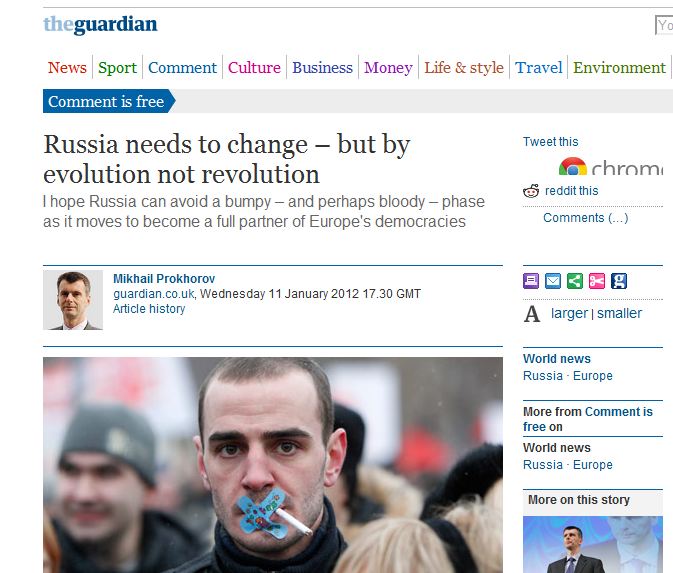Click the blue g contact icon
The height and width of the screenshot is (573, 673).
click(618, 281)
